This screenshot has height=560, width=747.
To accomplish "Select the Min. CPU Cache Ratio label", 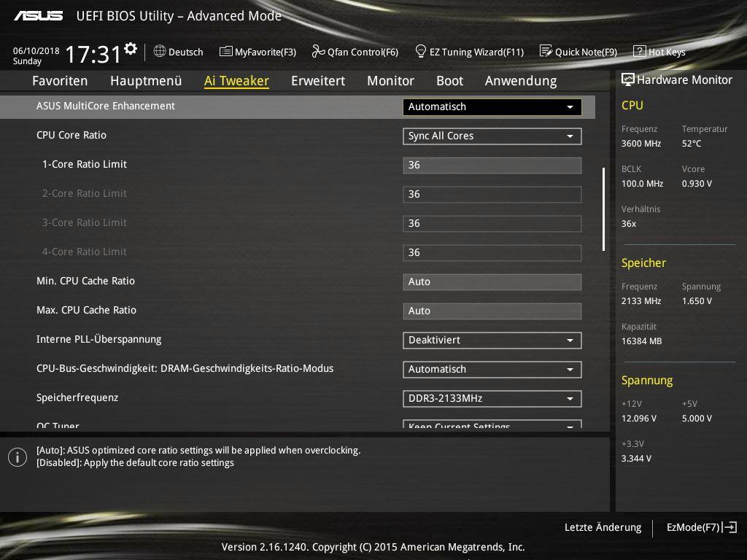I will pos(86,281).
